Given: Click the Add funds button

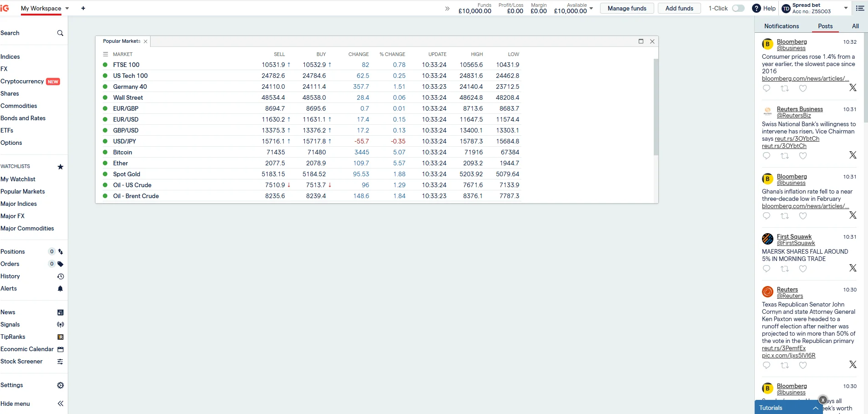Looking at the screenshot, I should click(x=680, y=8).
